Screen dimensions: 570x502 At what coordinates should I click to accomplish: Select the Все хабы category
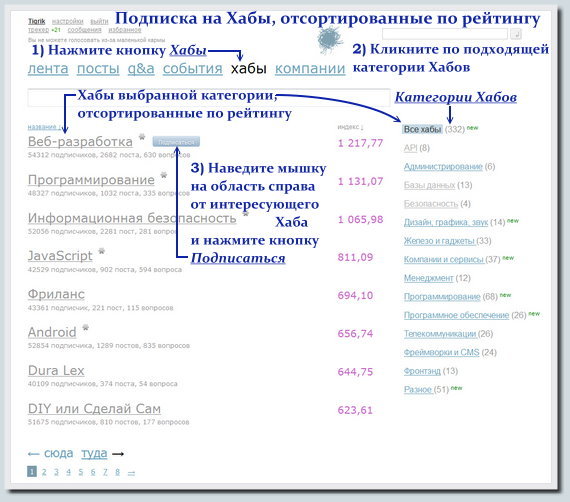point(422,129)
